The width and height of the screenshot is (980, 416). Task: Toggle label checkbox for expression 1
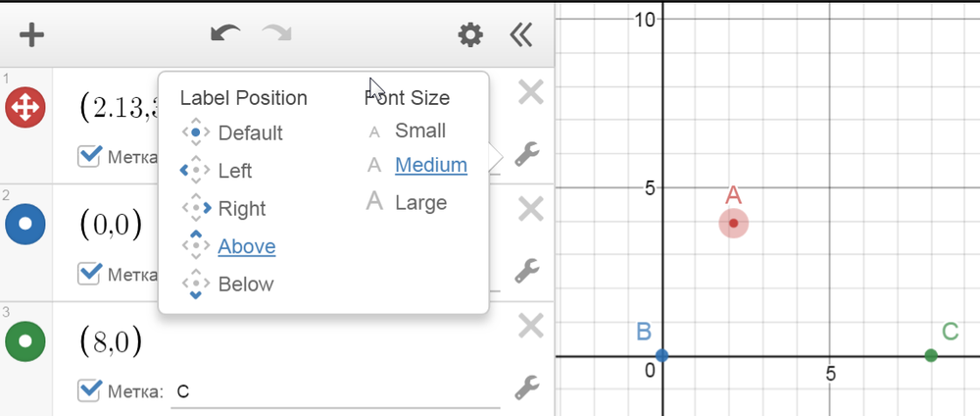[x=89, y=155]
